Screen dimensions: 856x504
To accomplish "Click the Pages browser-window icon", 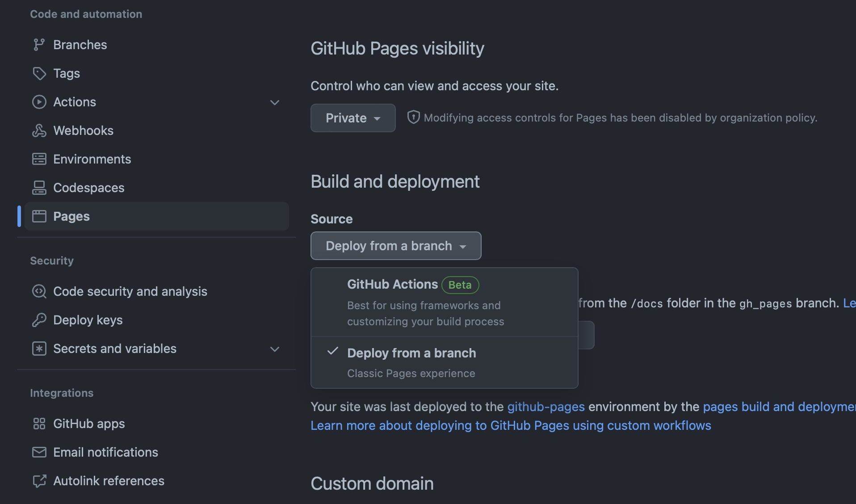I will [x=39, y=216].
